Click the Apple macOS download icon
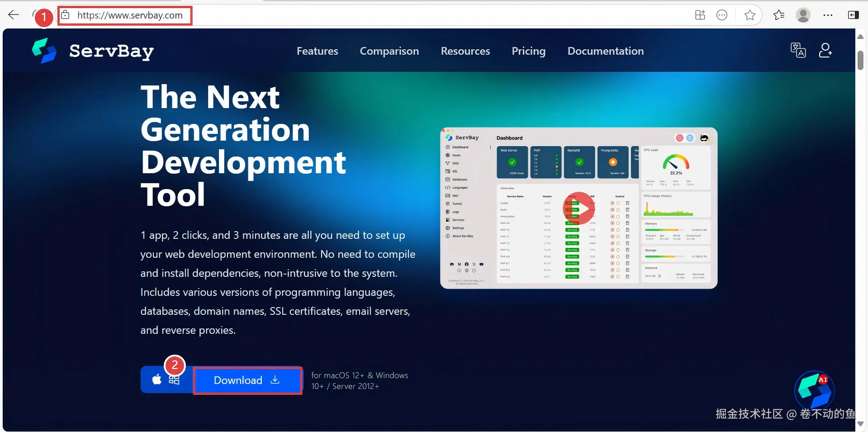The height and width of the screenshot is (432, 868). pyautogui.click(x=157, y=380)
